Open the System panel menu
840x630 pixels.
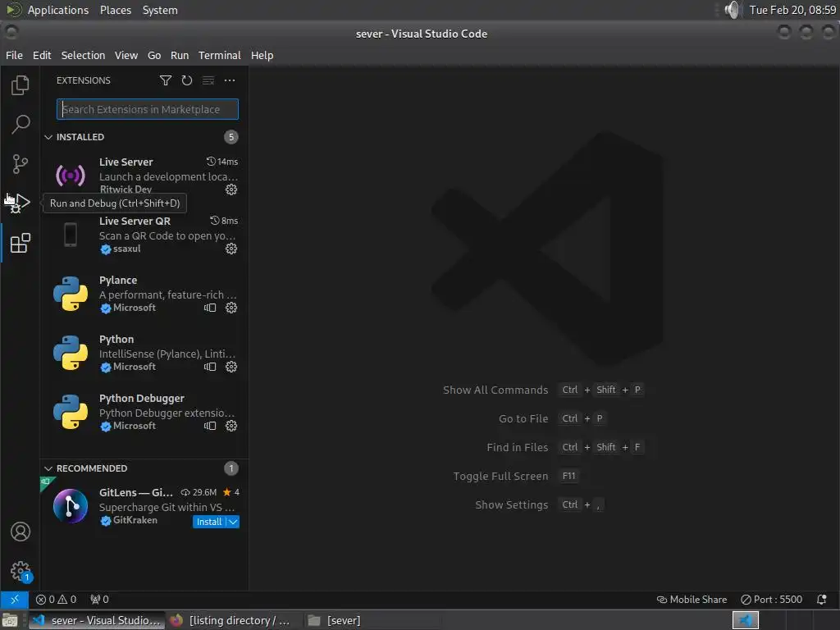pos(160,10)
